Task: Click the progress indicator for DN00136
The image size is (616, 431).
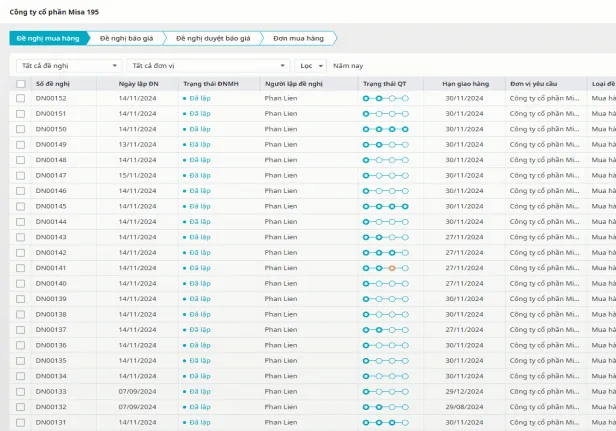Action: click(385, 345)
